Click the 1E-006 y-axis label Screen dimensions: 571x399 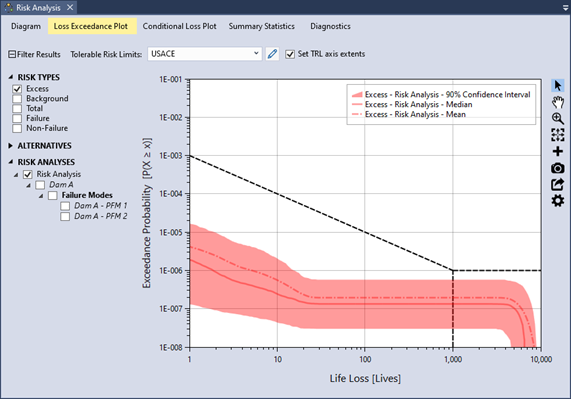170,271
